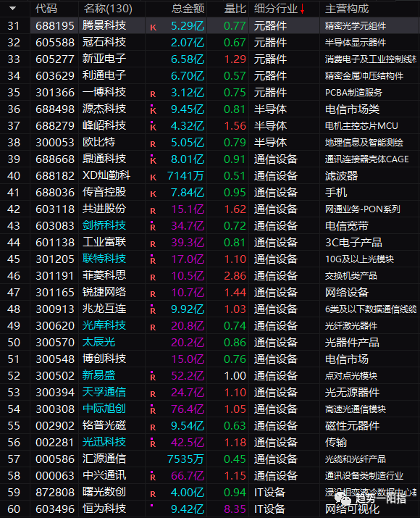Click the pink dot marker on 恒为科技 row
The height and width of the screenshot is (518, 420).
151,505
